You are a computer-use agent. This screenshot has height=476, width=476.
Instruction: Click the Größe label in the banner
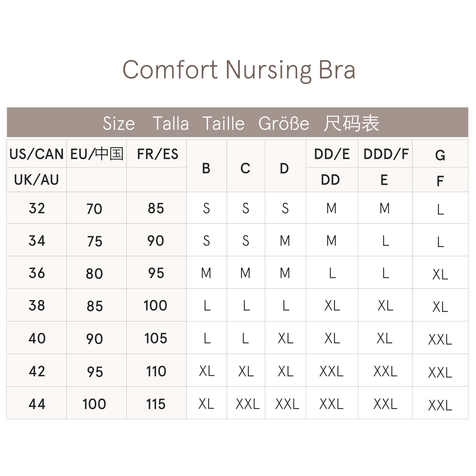click(284, 123)
